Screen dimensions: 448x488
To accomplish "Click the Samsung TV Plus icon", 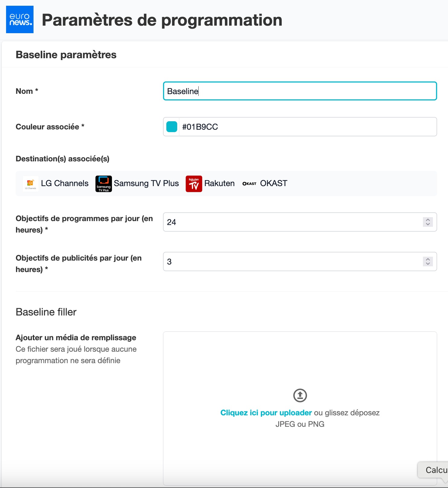I will pos(104,183).
